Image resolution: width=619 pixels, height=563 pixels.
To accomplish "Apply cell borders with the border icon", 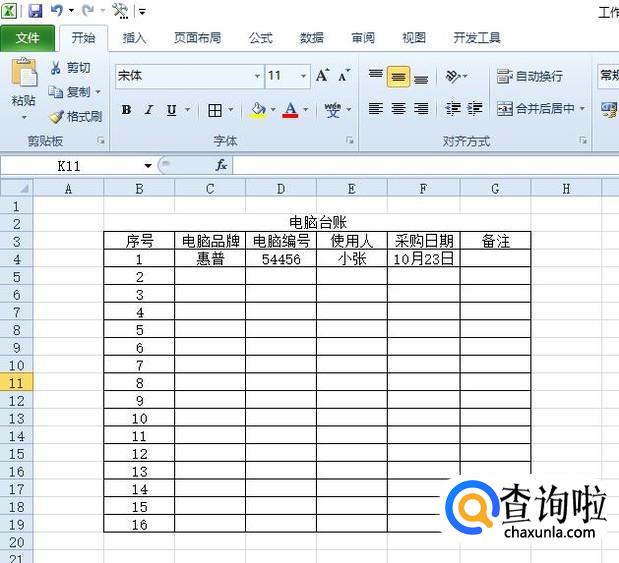I will click(215, 110).
